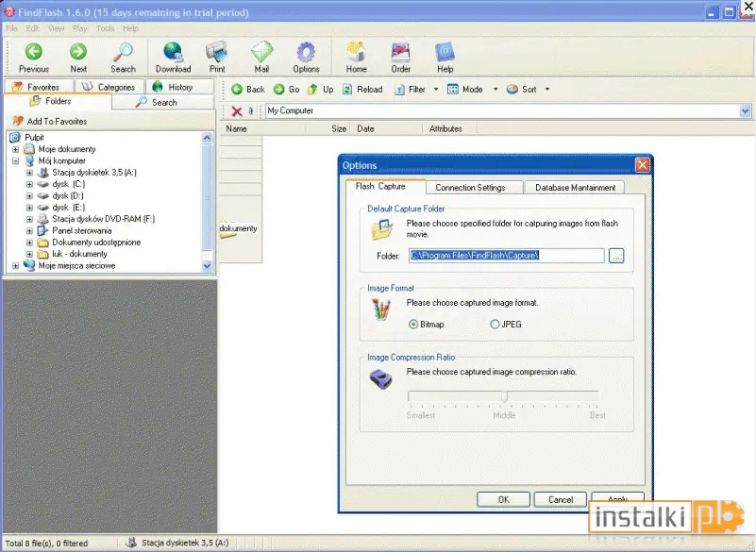Viewport: 756px width, 552px height.
Task: Open the My Computer address dropdown
Action: (745, 111)
